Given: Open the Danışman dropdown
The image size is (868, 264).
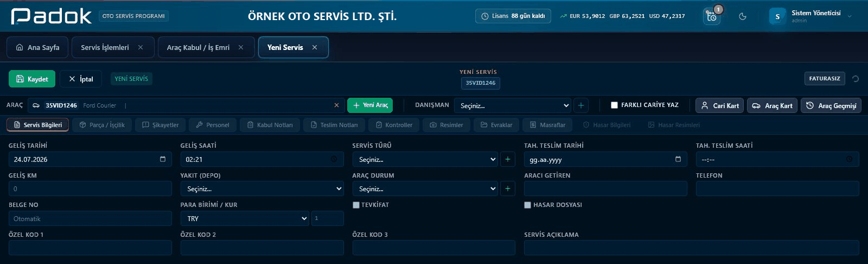Looking at the screenshot, I should (513, 105).
